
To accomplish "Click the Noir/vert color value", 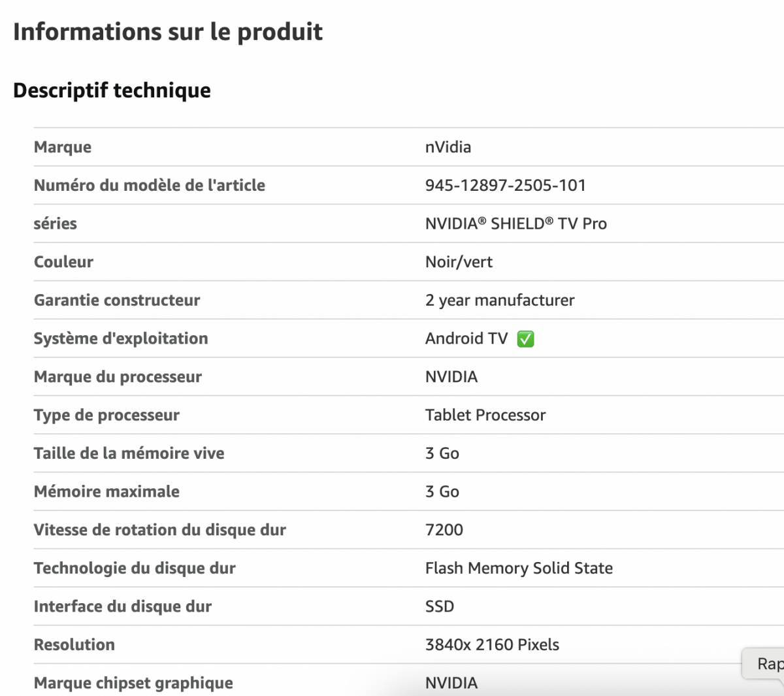I will pyautogui.click(x=459, y=262).
